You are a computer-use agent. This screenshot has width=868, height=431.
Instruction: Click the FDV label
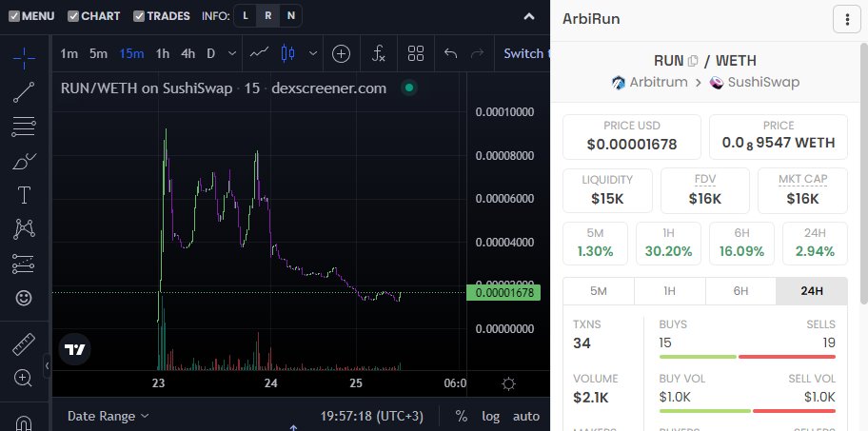[704, 179]
